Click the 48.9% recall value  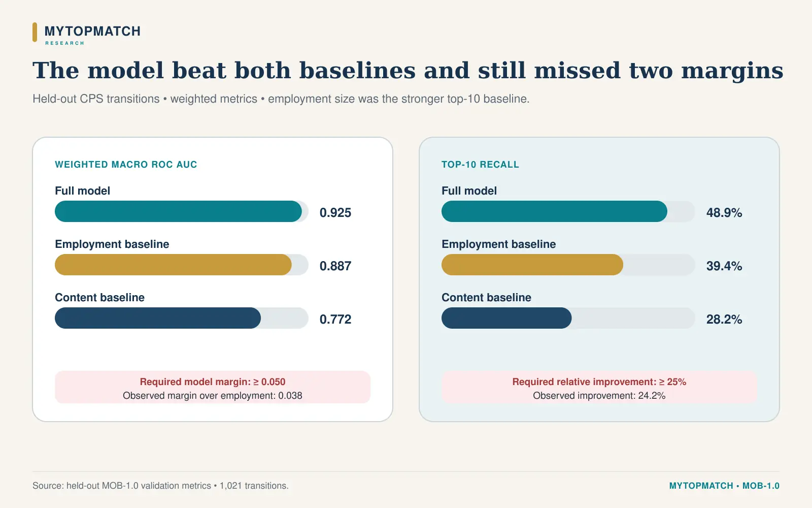tap(724, 213)
